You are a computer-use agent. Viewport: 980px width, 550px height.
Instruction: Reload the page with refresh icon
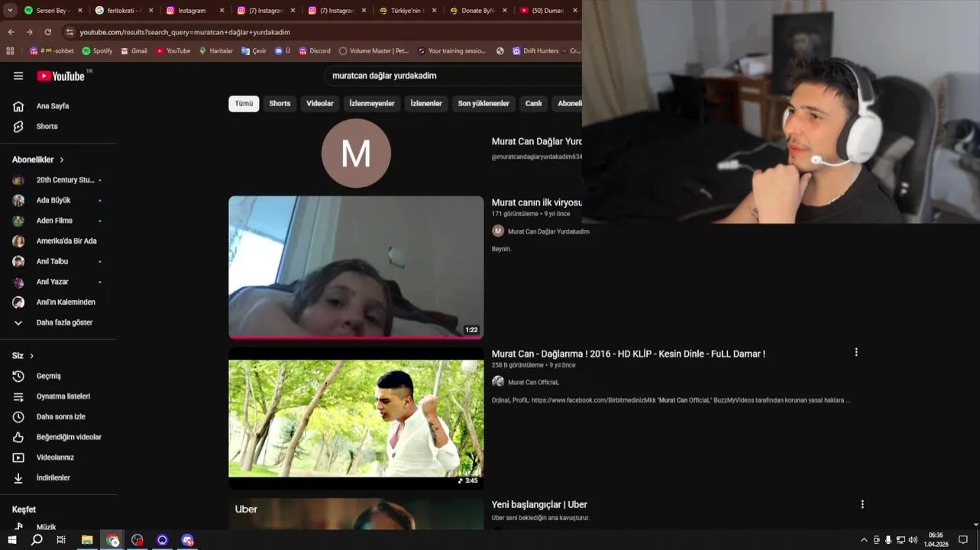tap(48, 32)
